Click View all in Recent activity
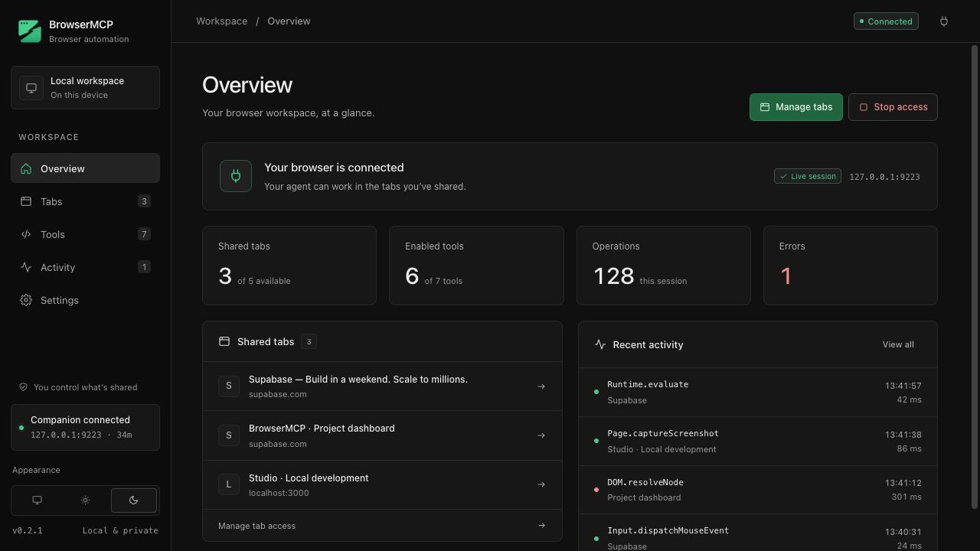 tap(898, 344)
